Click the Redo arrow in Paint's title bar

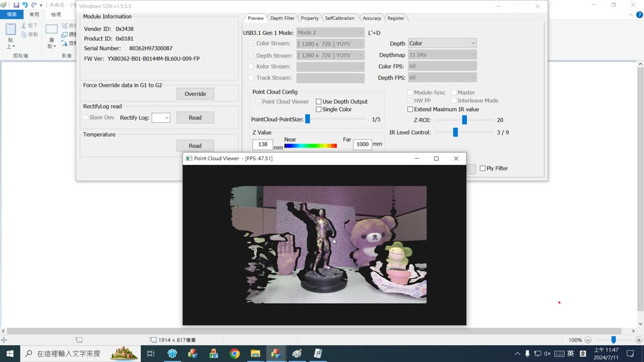pyautogui.click(x=34, y=5)
